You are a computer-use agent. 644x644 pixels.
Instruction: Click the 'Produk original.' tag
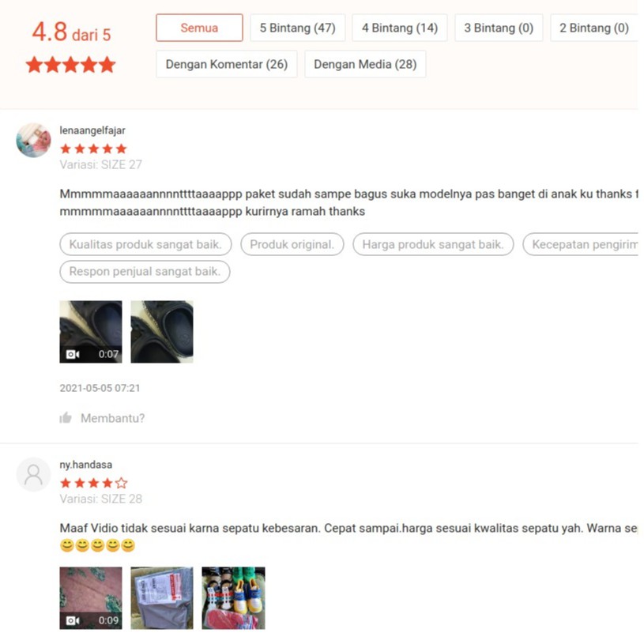coord(292,244)
